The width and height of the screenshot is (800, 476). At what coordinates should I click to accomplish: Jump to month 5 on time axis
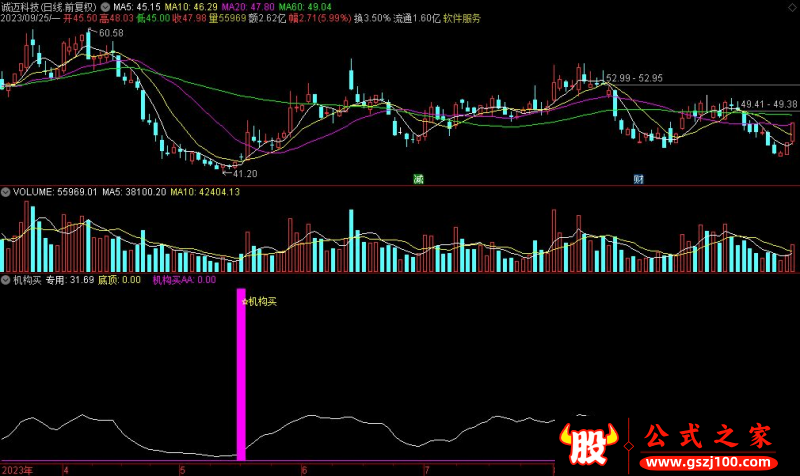pyautogui.click(x=183, y=470)
